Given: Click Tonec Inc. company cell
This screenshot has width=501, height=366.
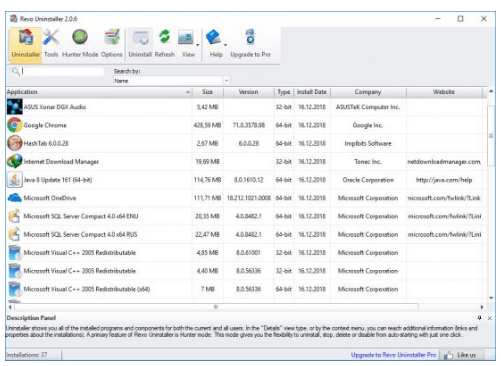Looking at the screenshot, I should tap(368, 162).
